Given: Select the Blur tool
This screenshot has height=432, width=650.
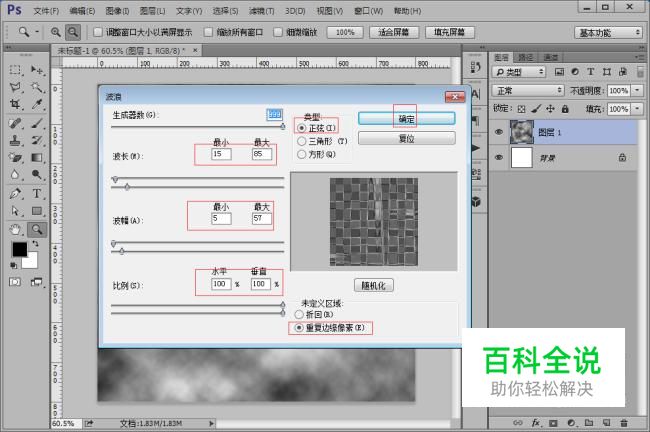Looking at the screenshot, I should [x=15, y=175].
